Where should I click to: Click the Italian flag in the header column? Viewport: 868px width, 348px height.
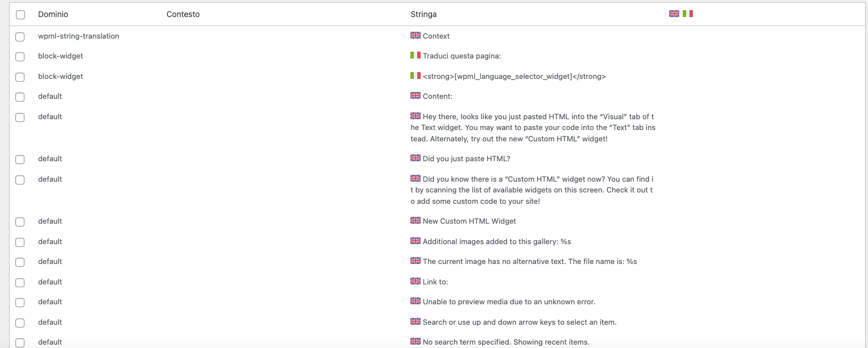click(688, 14)
